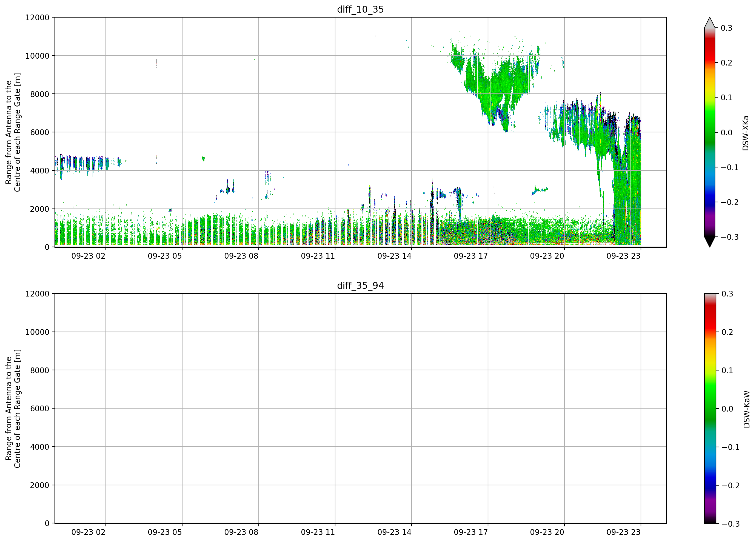Click the −0.2 tick on DSW-XKa colorbar

730,202
